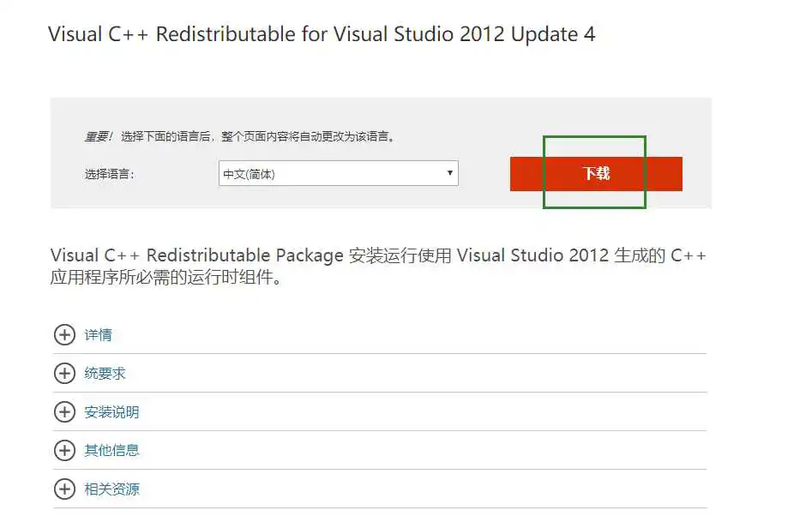This screenshot has height=528, width=812.
Task: Open the 详情 link
Action: click(x=99, y=335)
